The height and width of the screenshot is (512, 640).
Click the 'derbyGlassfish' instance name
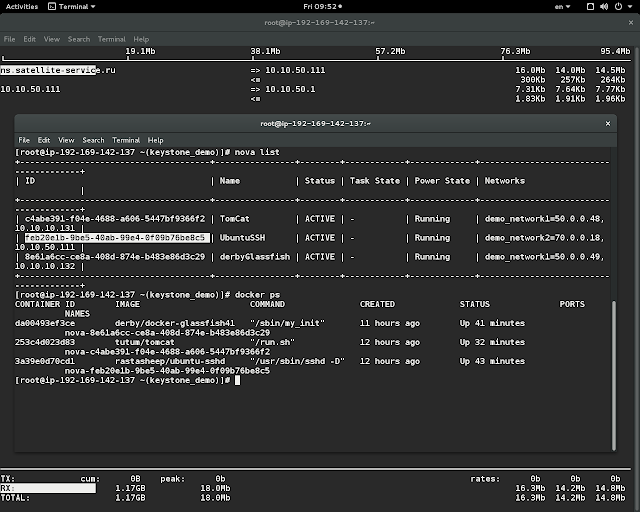[x=255, y=257]
